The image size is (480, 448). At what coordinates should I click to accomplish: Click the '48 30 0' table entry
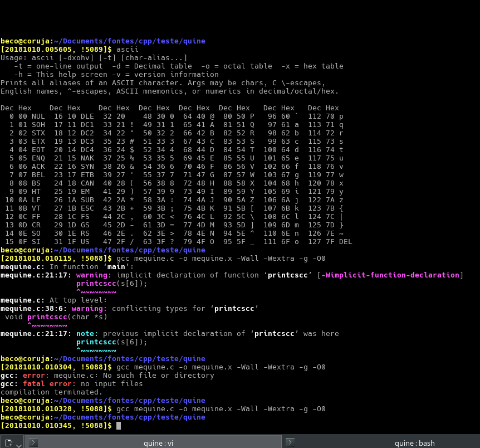(159, 116)
